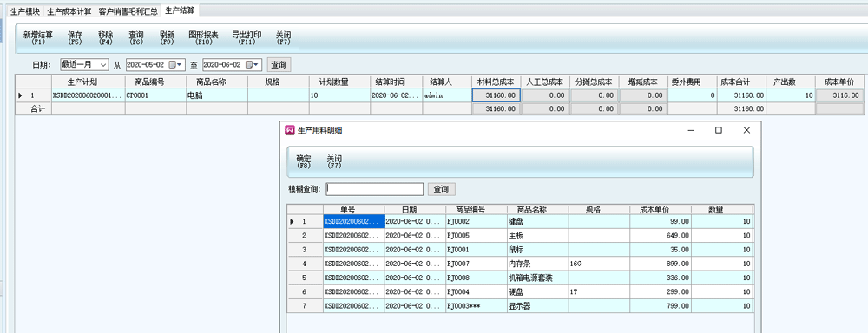
Task: Click the 分摊总成本 column header
Action: (594, 82)
